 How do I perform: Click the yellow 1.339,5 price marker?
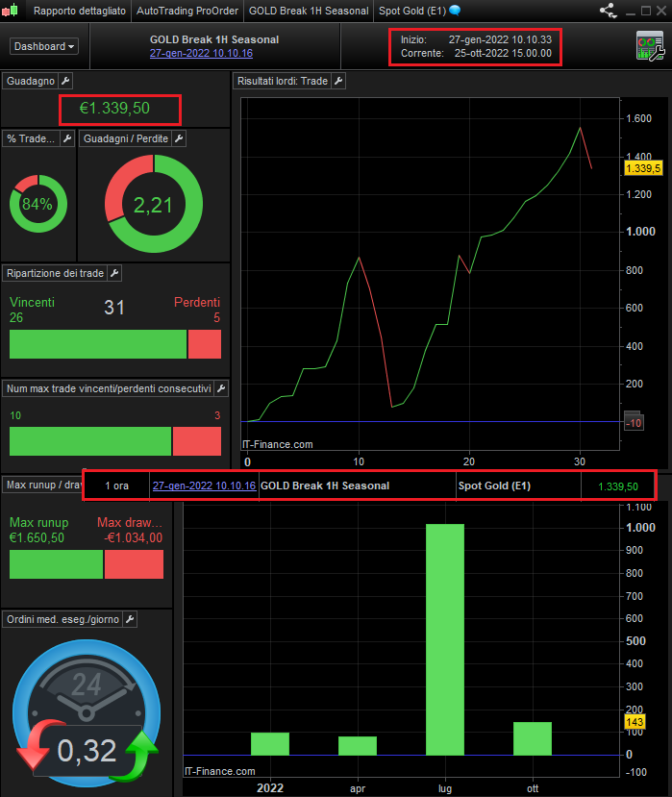tap(643, 168)
